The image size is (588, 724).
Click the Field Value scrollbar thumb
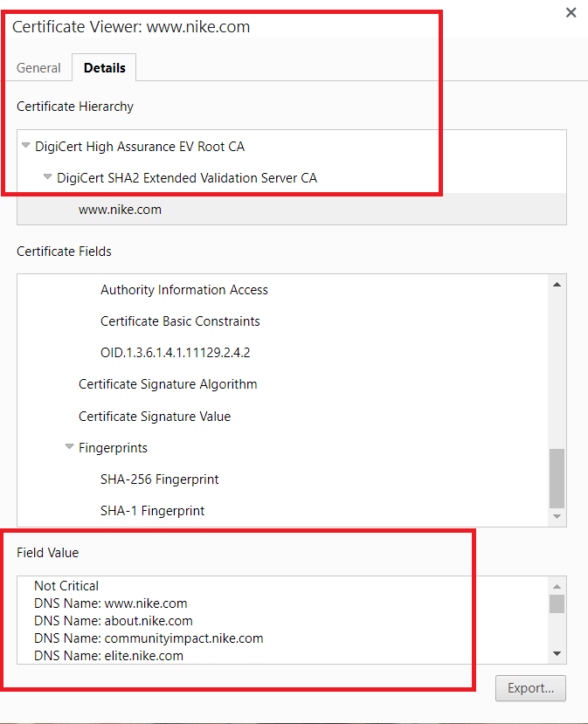click(x=557, y=603)
